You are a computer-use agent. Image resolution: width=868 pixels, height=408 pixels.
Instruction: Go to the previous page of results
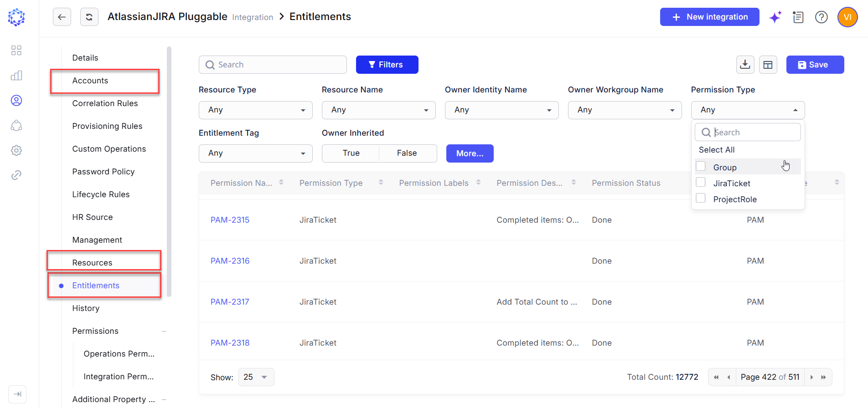729,377
